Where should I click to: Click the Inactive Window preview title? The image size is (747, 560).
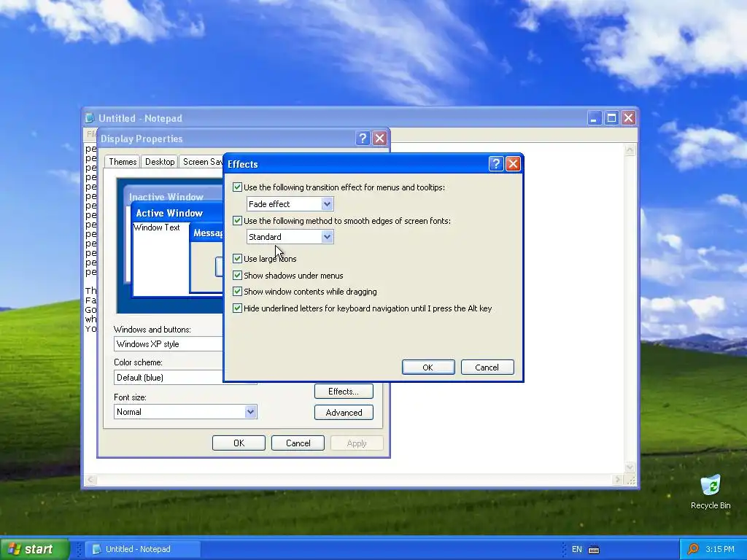[x=166, y=197]
